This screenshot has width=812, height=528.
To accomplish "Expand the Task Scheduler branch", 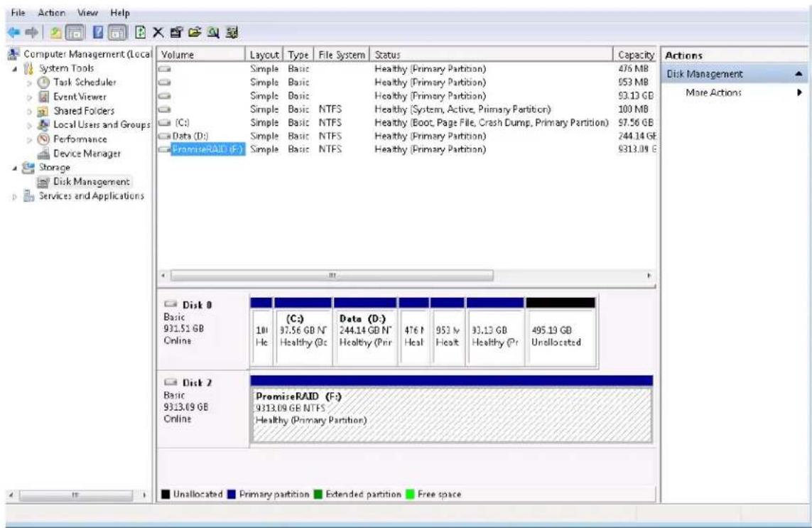I will 29,82.
